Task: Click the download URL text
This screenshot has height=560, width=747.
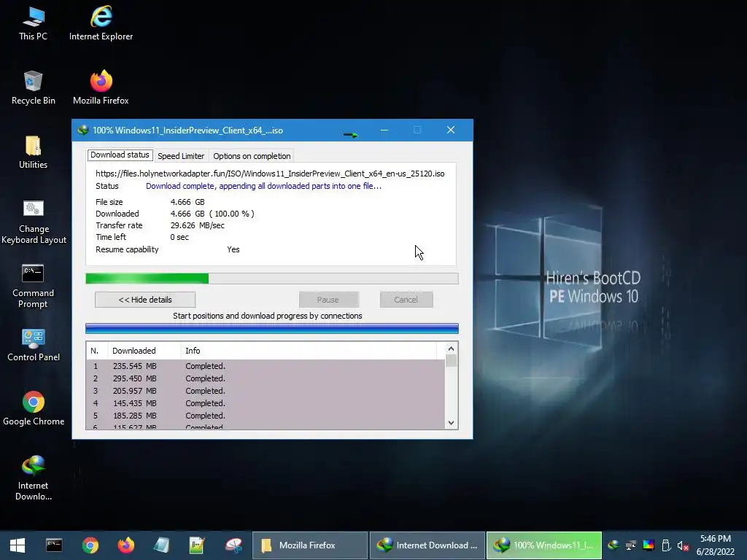Action: tap(270, 174)
